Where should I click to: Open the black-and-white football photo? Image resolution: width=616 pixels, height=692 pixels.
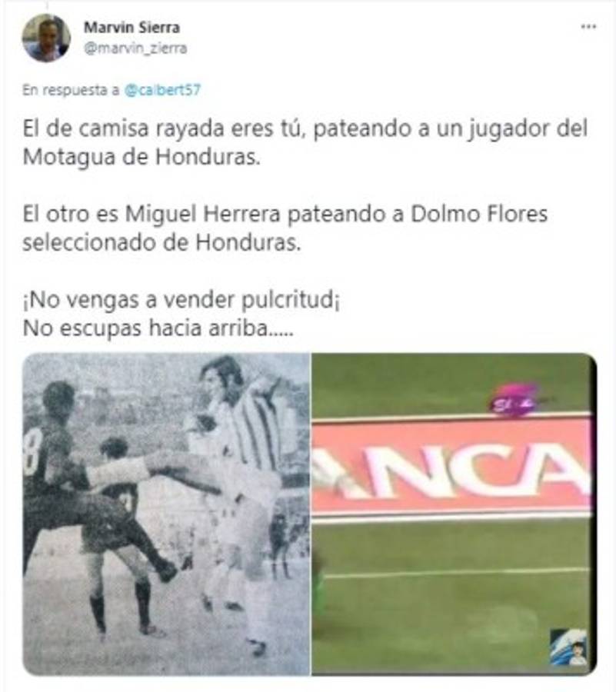click(166, 514)
